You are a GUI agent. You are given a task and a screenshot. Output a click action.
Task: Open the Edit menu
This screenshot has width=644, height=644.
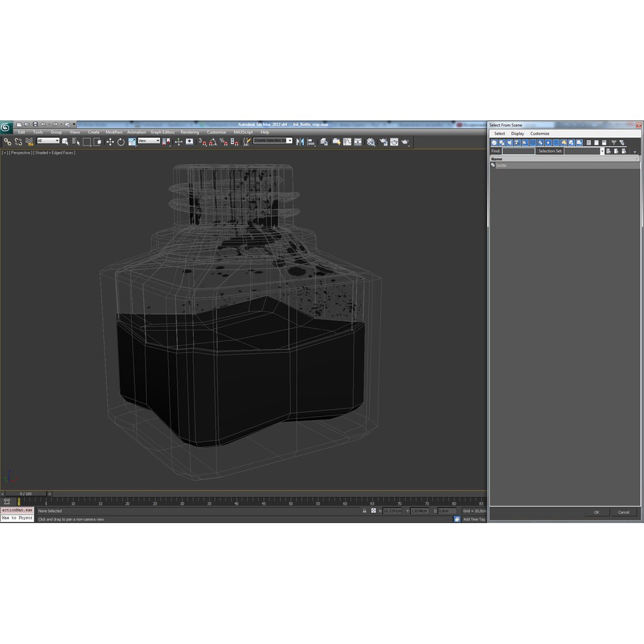pyautogui.click(x=21, y=132)
